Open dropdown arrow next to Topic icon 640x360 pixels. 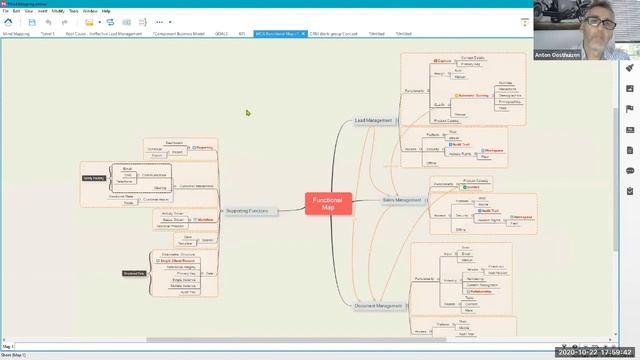point(99,22)
